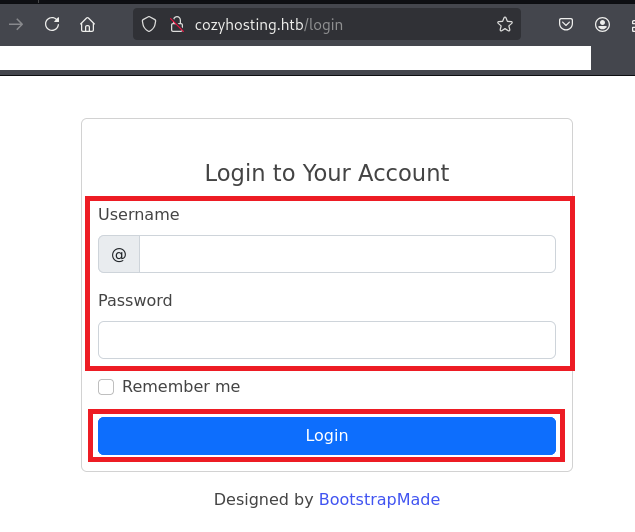This screenshot has height=532, width=635.
Task: Save page to Pocket
Action: coord(566,24)
